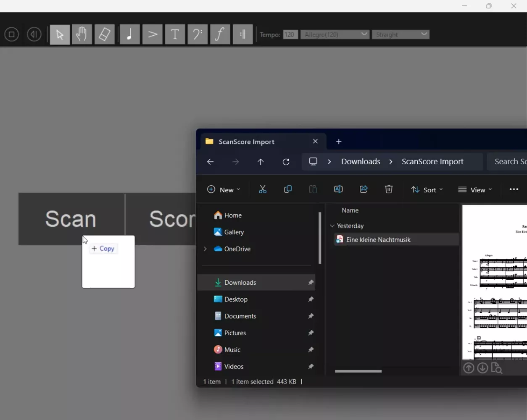Unpin Desktop using its pin icon
Image resolution: width=527 pixels, height=420 pixels.
pyautogui.click(x=311, y=299)
